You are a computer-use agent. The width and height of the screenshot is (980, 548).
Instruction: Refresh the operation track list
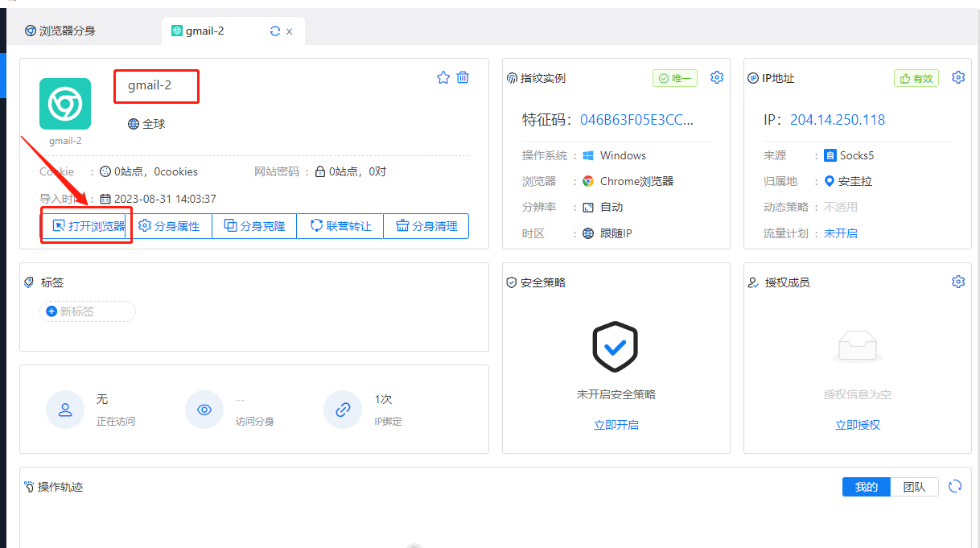click(x=955, y=486)
